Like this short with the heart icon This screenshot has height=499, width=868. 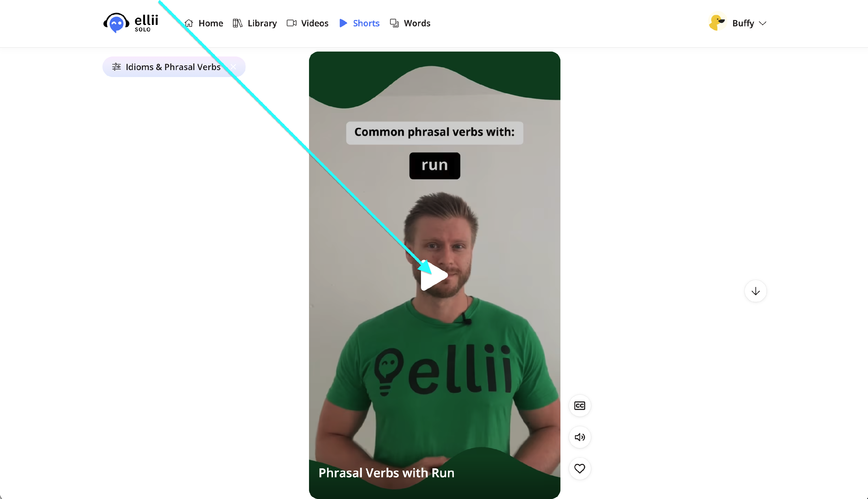(579, 469)
